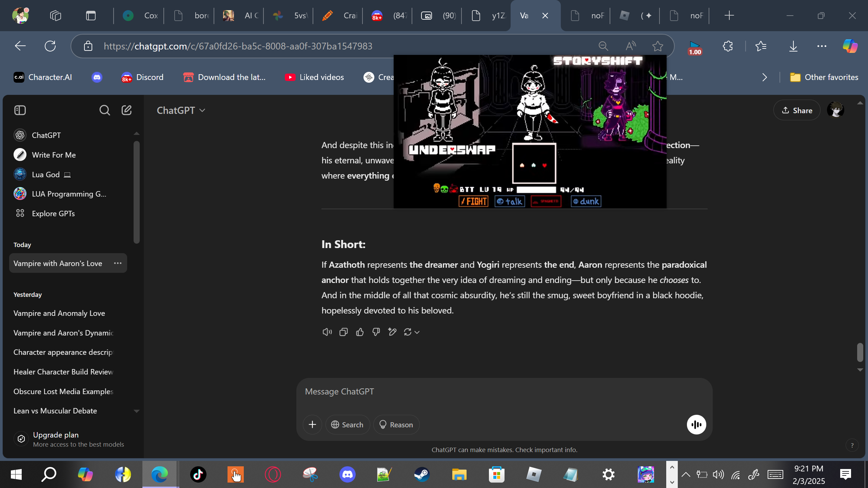Open tab actions menu icon
Viewport: 868px width, 488px height.
tap(91, 16)
